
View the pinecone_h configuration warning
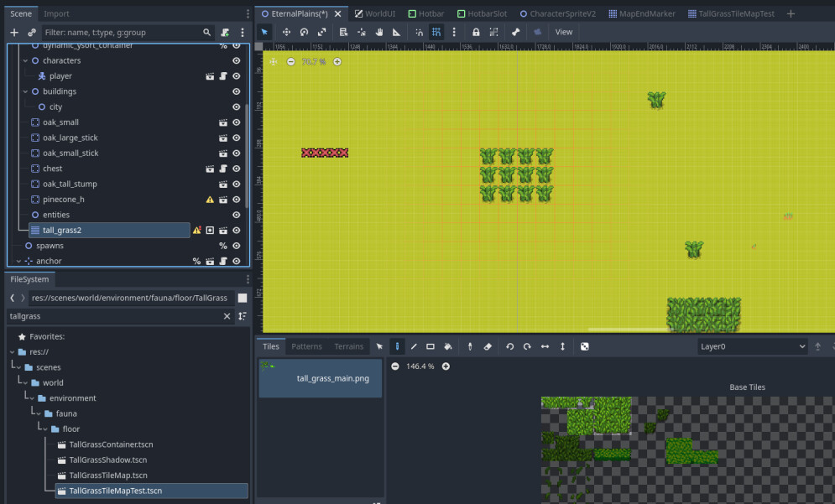pos(210,200)
